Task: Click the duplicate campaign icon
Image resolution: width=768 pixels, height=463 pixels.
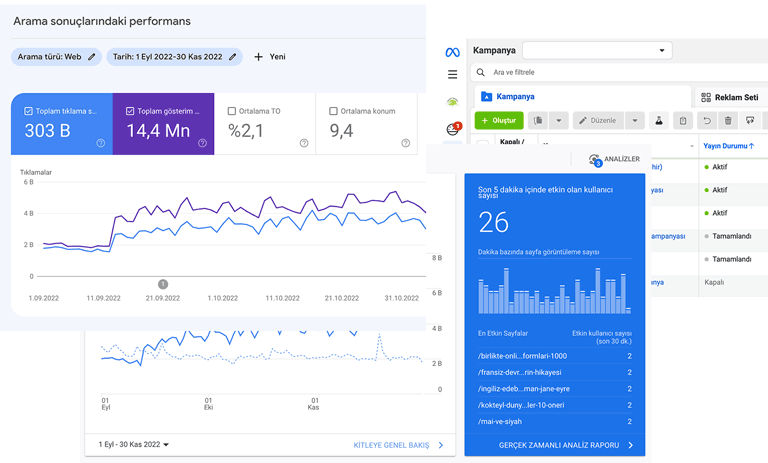Action: click(538, 121)
